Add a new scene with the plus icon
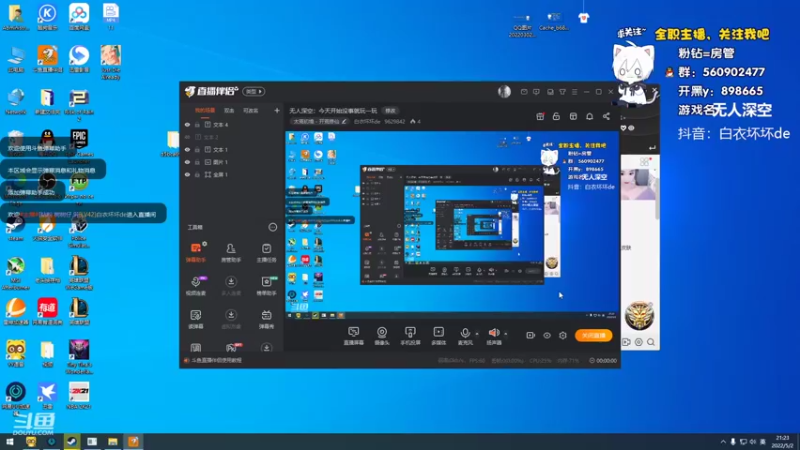The height and width of the screenshot is (450, 800). click(277, 110)
